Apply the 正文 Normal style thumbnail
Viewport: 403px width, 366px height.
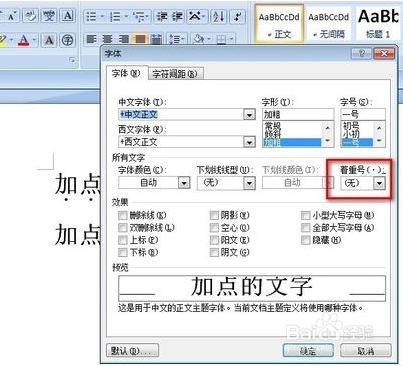(x=279, y=23)
